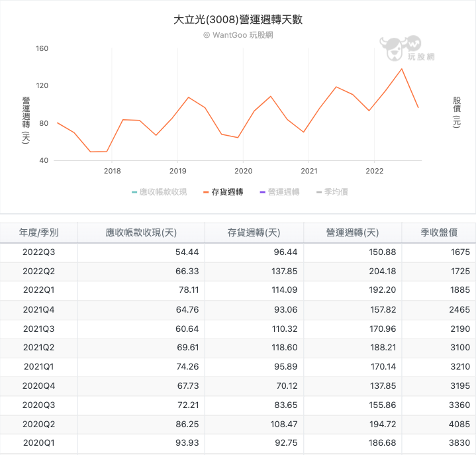Click the 2022Q2 peak on the orange line
The image size is (476, 455).
tap(402, 69)
